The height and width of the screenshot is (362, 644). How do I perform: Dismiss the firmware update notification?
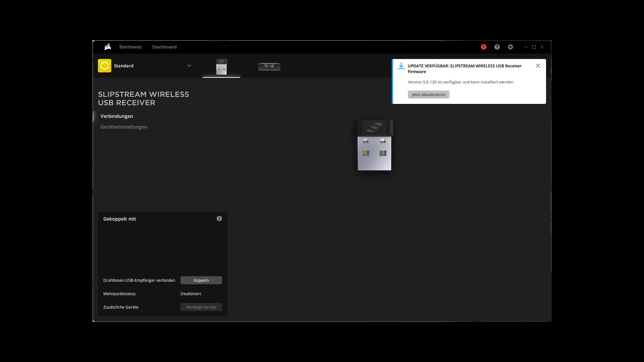[x=538, y=66]
